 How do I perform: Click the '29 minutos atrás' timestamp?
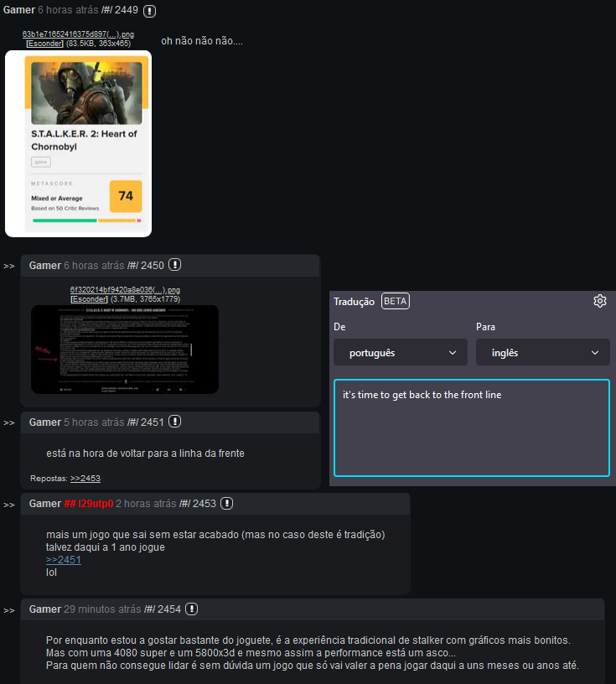coord(102,609)
